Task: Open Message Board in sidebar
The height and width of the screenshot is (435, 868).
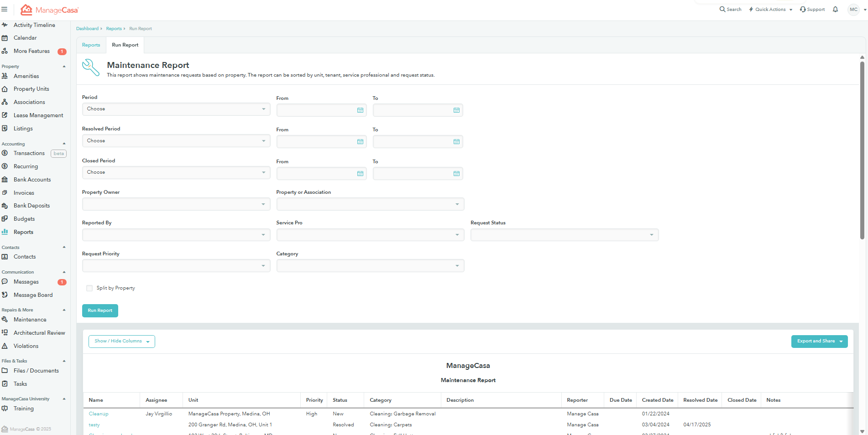Action: click(x=33, y=295)
